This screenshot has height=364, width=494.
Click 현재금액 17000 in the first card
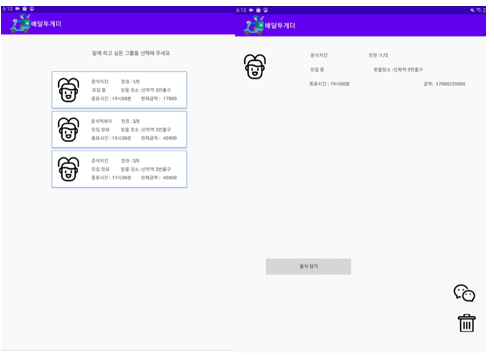(159, 99)
